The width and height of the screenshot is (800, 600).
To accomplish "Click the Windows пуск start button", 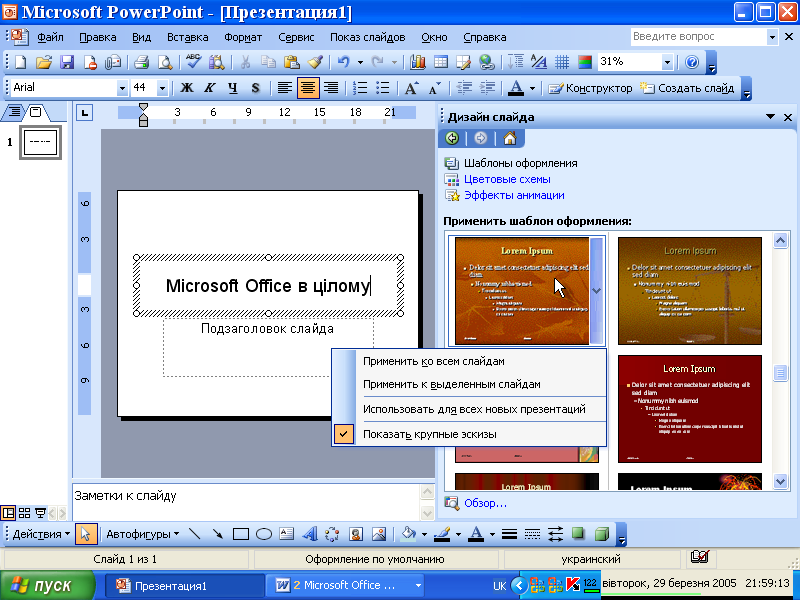I will click(47, 585).
